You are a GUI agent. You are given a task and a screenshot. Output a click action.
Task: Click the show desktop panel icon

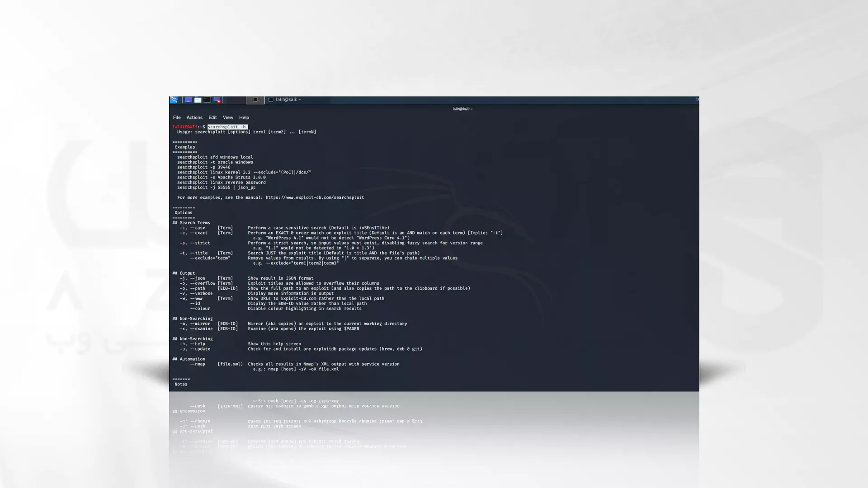(188, 100)
